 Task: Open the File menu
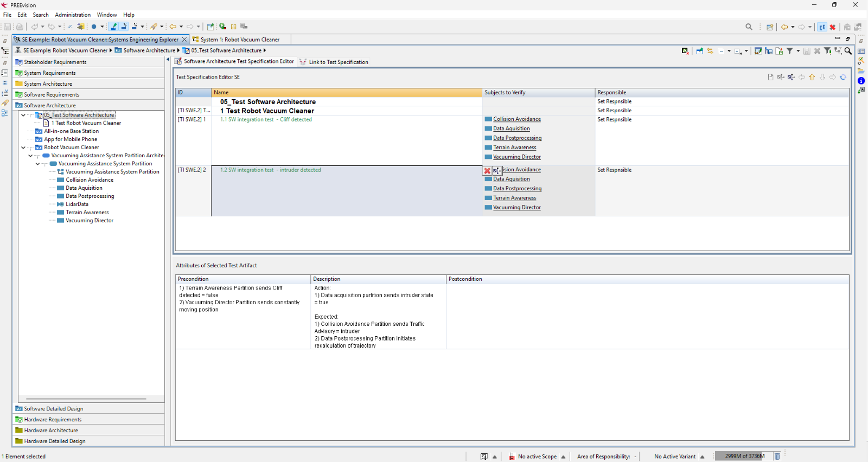(7, 15)
